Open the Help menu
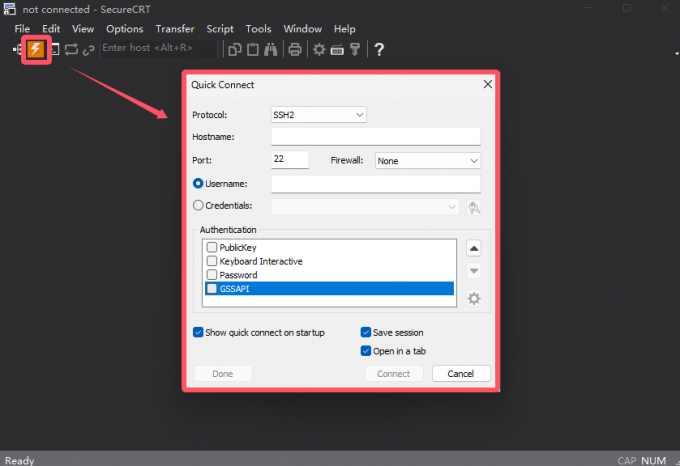 tap(344, 29)
